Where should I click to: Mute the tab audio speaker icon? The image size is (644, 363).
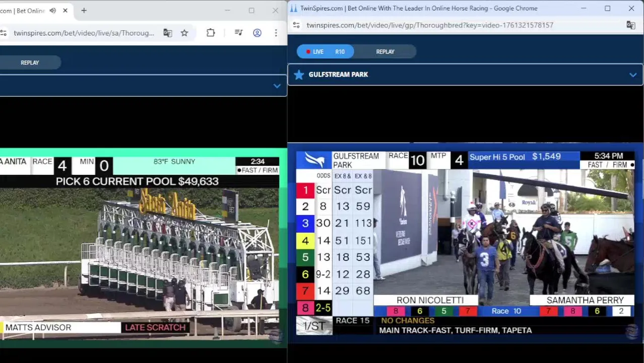(52, 11)
